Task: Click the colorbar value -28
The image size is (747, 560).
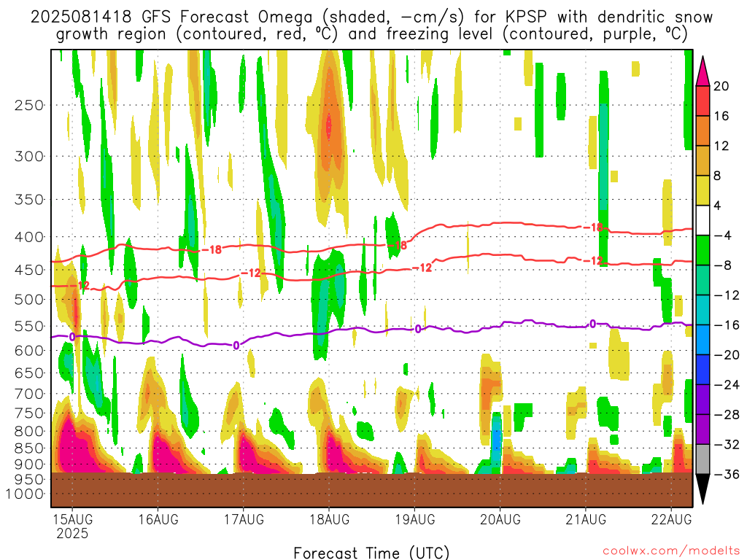Action: 727,415
